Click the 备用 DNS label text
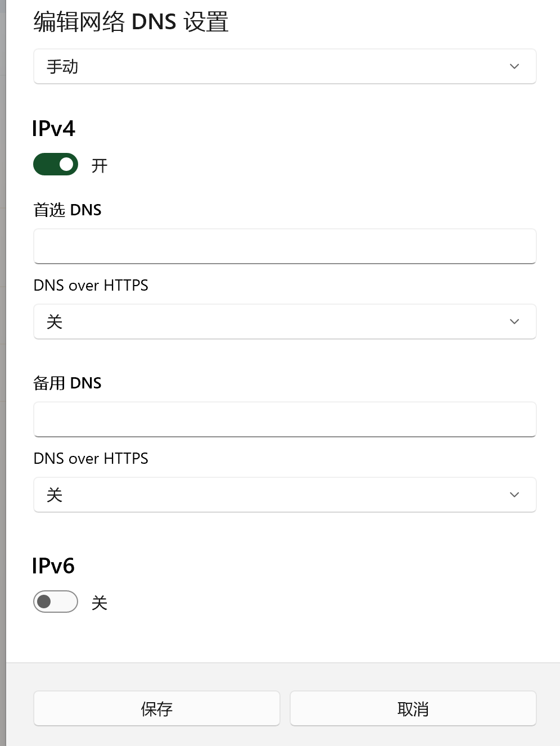Image resolution: width=560 pixels, height=746 pixels. coord(67,383)
